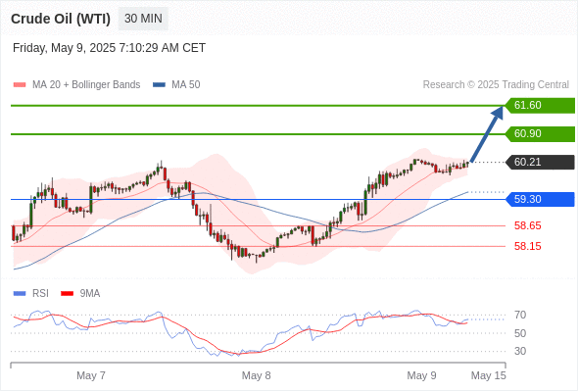Screen dimensions: 578x392
Task: Click the blue RSI legend swatch
Action: click(x=20, y=294)
